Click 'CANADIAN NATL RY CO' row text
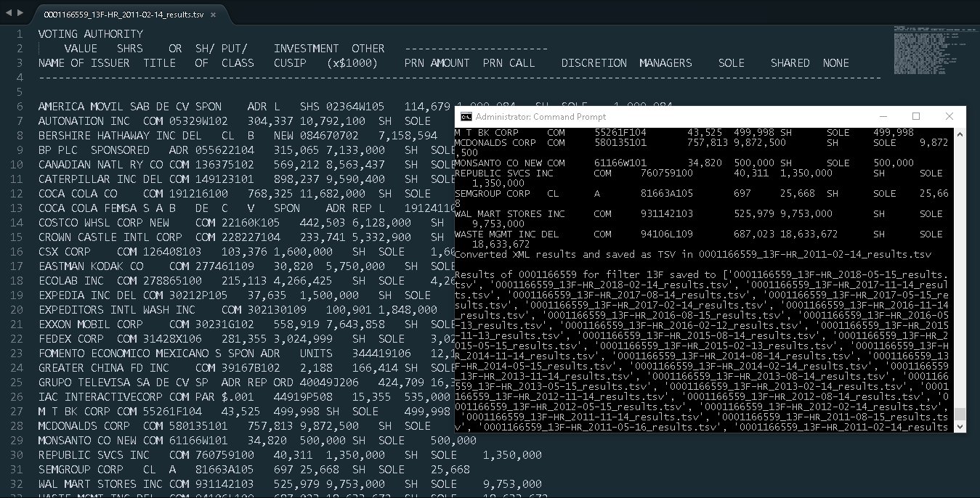 [101, 165]
